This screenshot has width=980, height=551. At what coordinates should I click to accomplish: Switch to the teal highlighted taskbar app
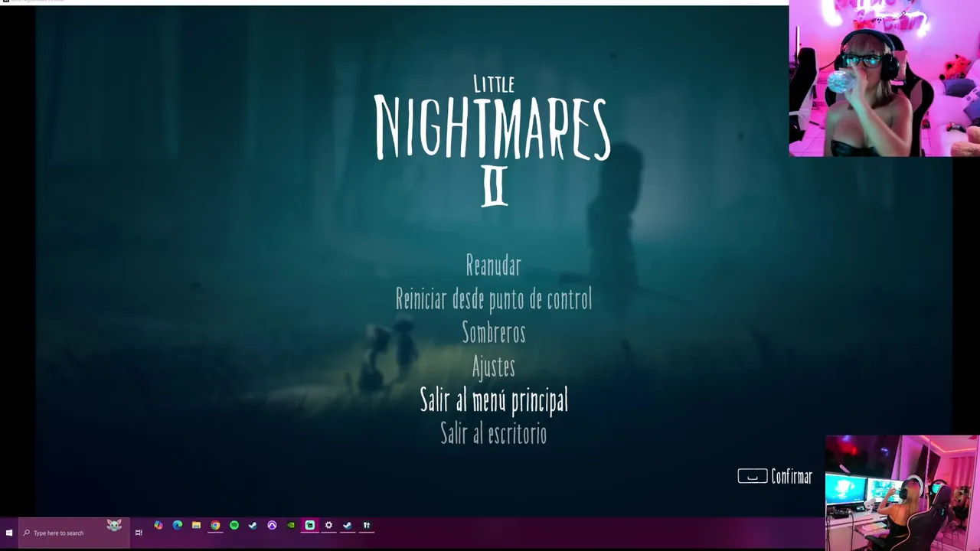310,526
